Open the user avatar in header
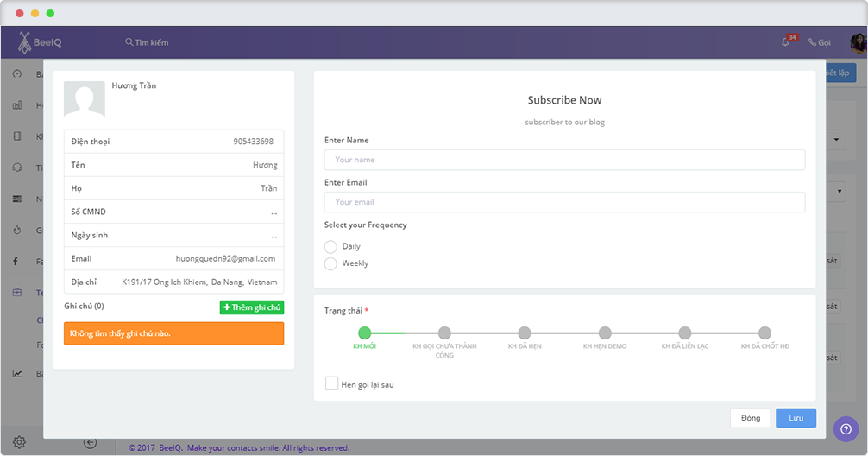This screenshot has height=456, width=868. point(858,42)
